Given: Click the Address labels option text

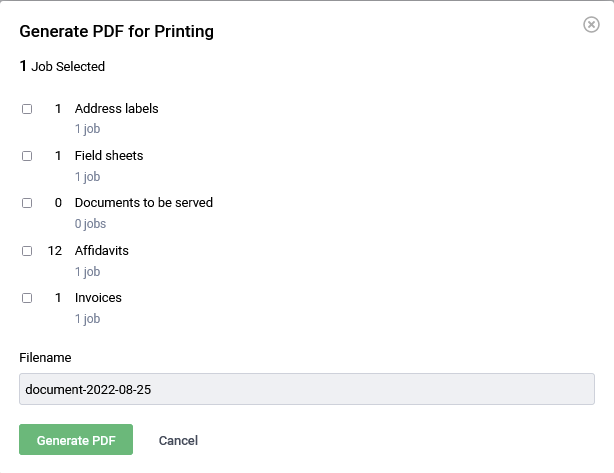Looking at the screenshot, I should [116, 108].
